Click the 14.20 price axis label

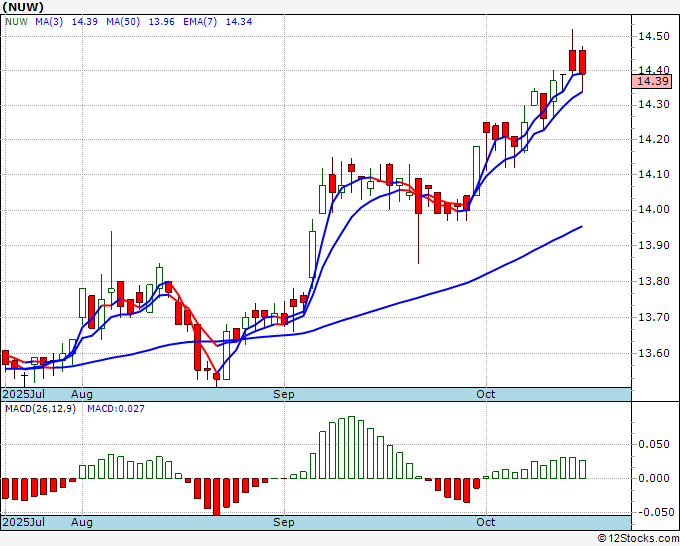click(x=654, y=140)
